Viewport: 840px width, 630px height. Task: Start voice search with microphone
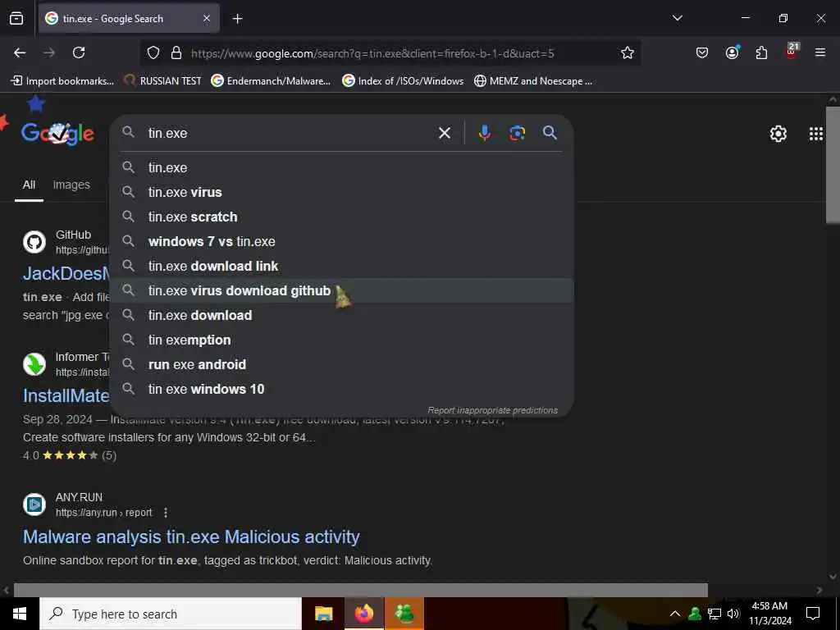tap(484, 133)
